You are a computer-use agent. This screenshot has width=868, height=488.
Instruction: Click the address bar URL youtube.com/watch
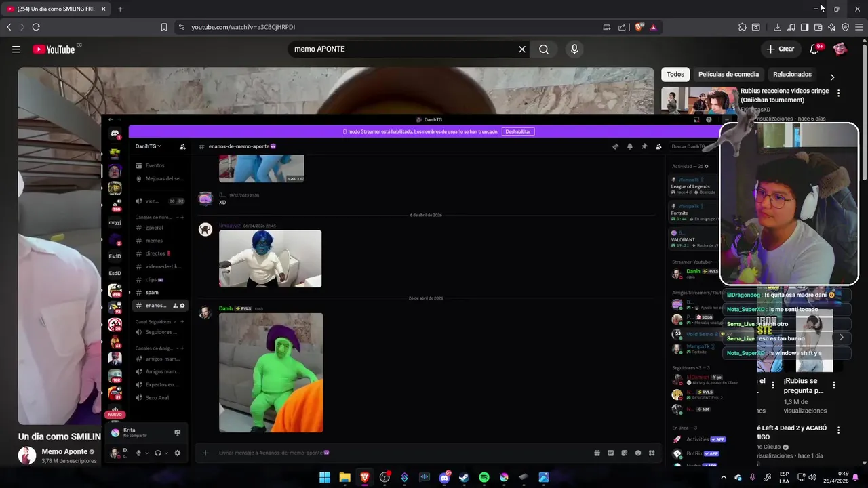pyautogui.click(x=243, y=27)
